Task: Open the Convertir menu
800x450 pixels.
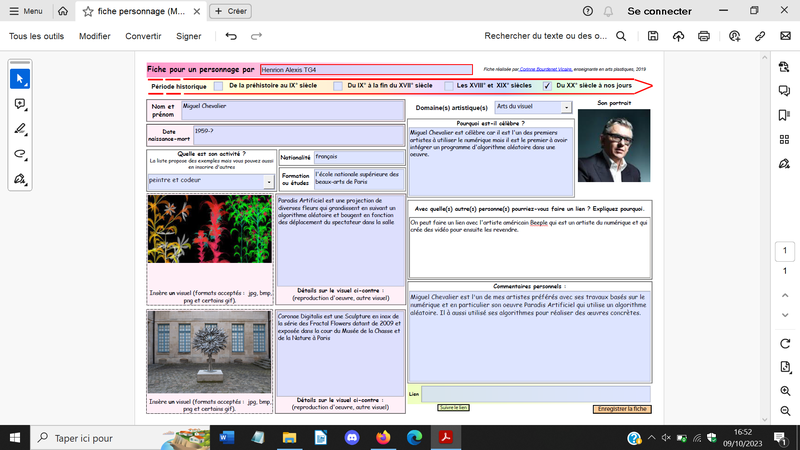Action: (143, 36)
